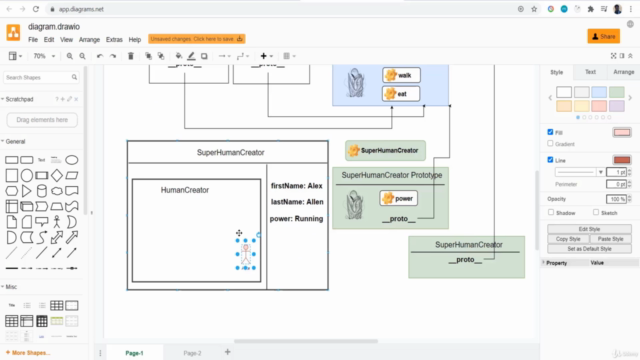Click the Opacity percentage field
Viewport: 640px width, 360px height.
[616, 199]
